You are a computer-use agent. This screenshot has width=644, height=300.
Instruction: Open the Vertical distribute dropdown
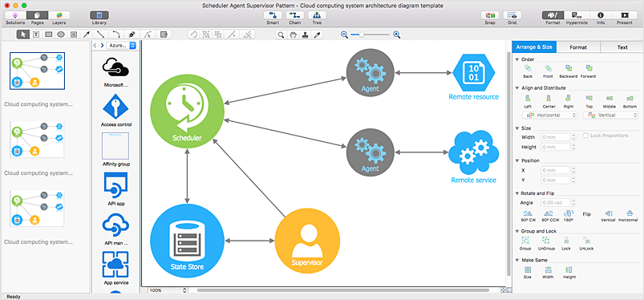(611, 116)
